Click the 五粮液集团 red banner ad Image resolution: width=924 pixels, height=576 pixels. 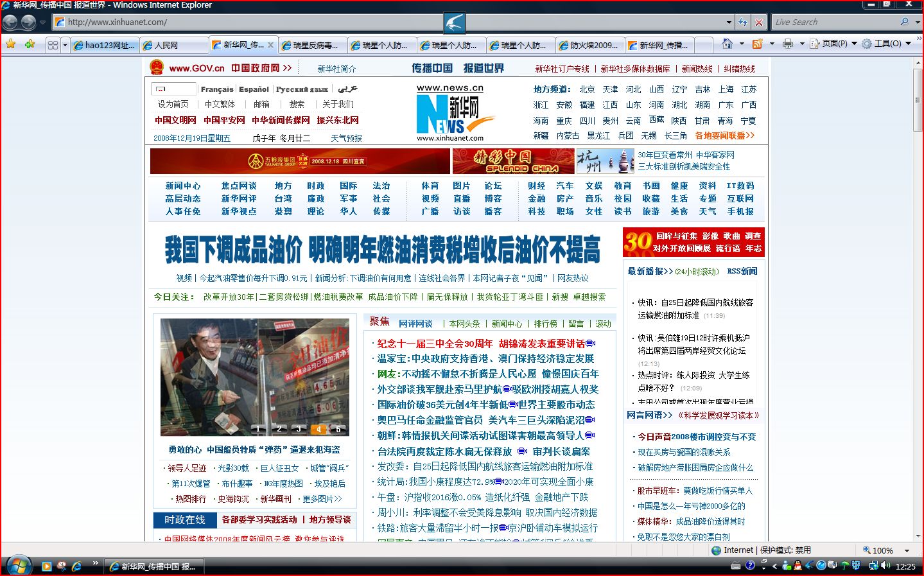pos(300,161)
